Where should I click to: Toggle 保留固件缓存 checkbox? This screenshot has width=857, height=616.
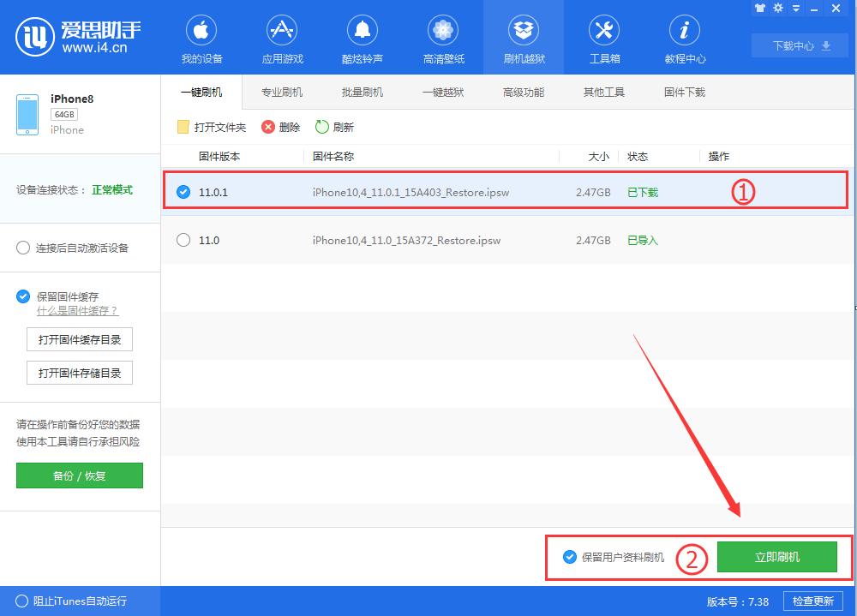coord(23,296)
